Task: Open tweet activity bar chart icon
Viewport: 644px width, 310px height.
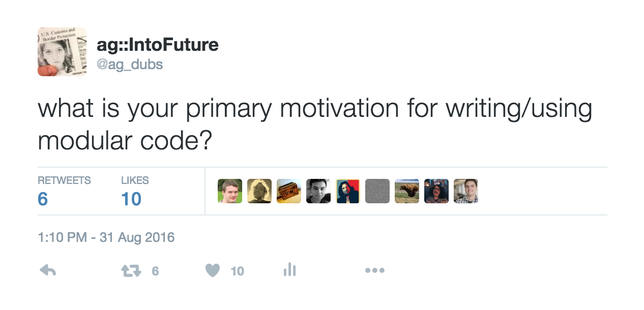Action: (x=289, y=270)
